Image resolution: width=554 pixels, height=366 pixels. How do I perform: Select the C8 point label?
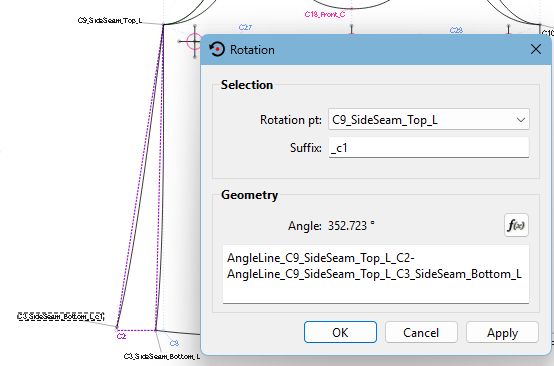174,343
